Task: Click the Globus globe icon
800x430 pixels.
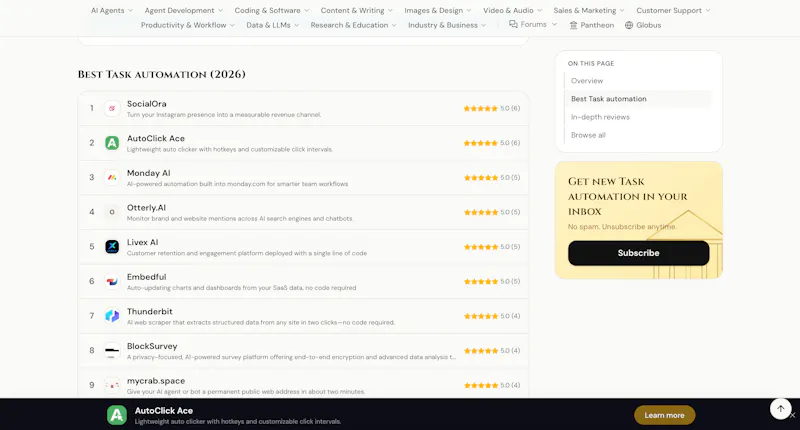Action: tap(629, 25)
